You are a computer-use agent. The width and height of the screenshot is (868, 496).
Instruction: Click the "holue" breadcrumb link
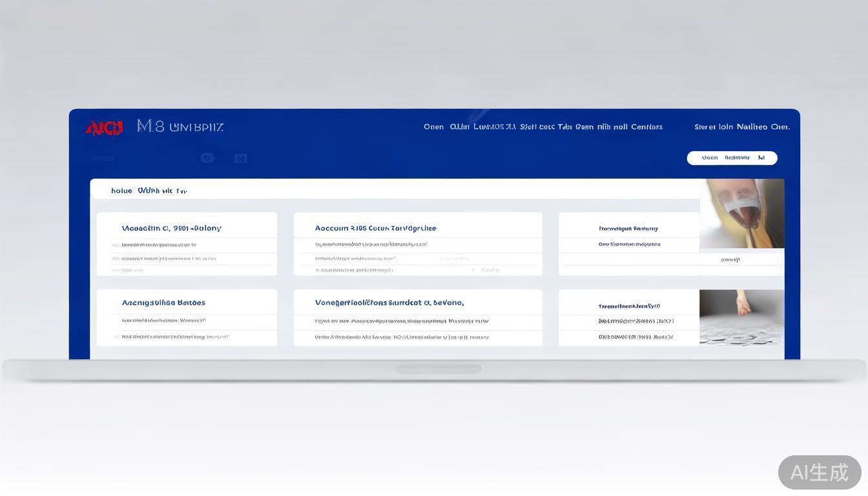(121, 191)
